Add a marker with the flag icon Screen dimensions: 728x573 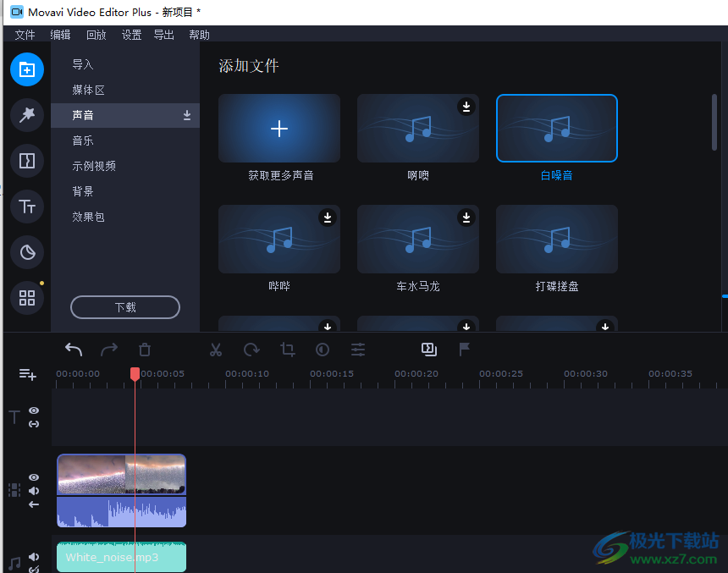[465, 349]
